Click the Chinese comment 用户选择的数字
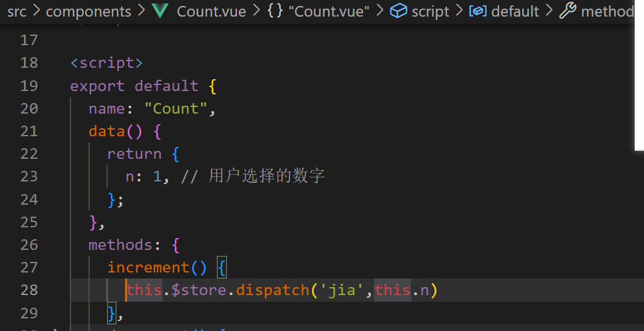 (267, 176)
